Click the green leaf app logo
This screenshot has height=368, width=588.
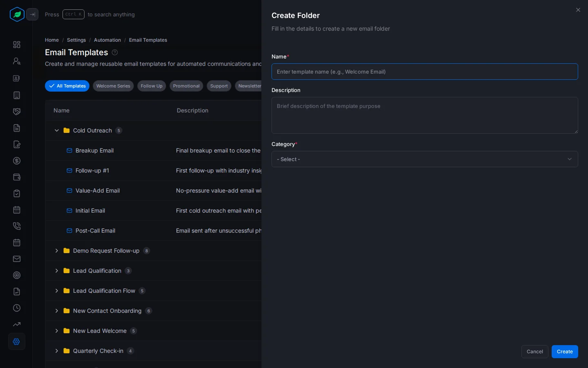[17, 14]
